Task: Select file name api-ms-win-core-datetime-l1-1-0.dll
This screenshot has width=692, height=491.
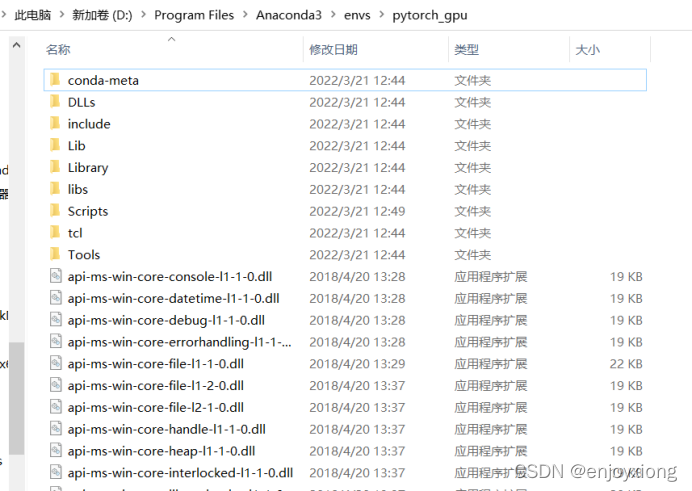Action: pos(173,298)
